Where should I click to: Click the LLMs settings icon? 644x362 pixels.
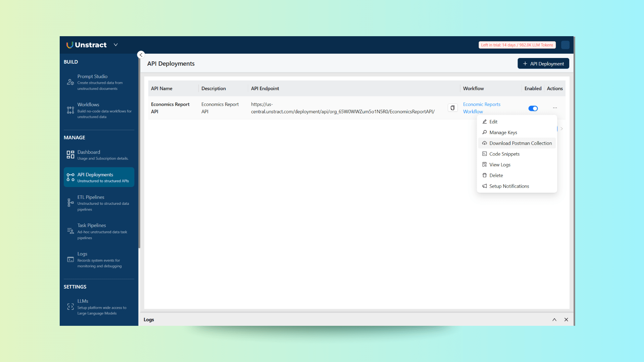pyautogui.click(x=70, y=306)
